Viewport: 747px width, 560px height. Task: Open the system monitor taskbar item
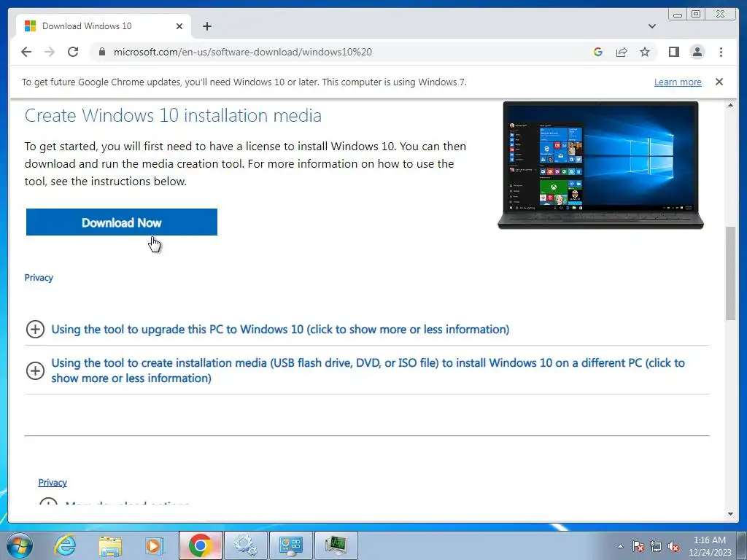[x=336, y=545]
